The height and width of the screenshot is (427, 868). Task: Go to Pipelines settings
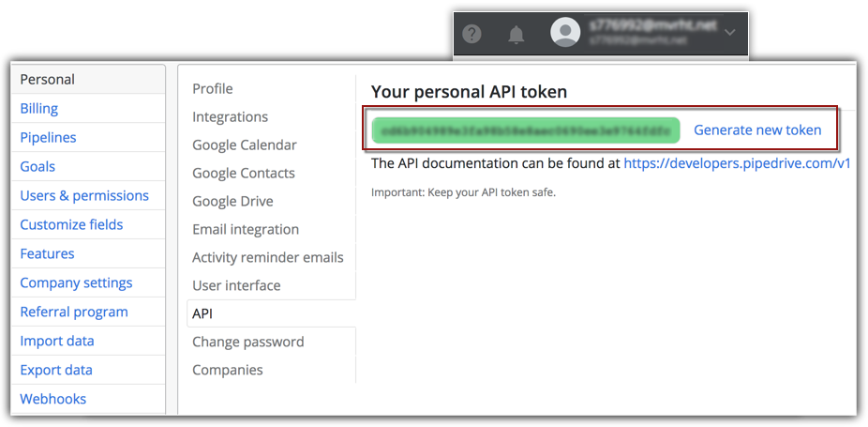pyautogui.click(x=48, y=138)
